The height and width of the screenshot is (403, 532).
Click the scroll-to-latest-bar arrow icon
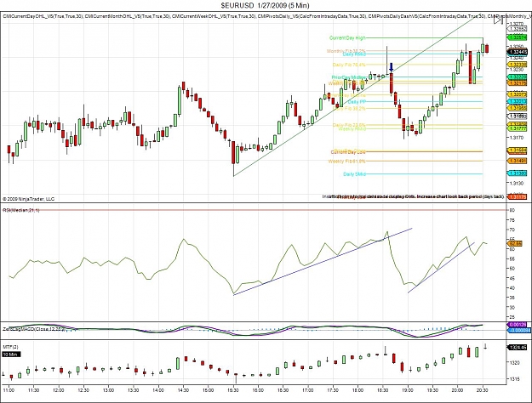click(x=498, y=20)
